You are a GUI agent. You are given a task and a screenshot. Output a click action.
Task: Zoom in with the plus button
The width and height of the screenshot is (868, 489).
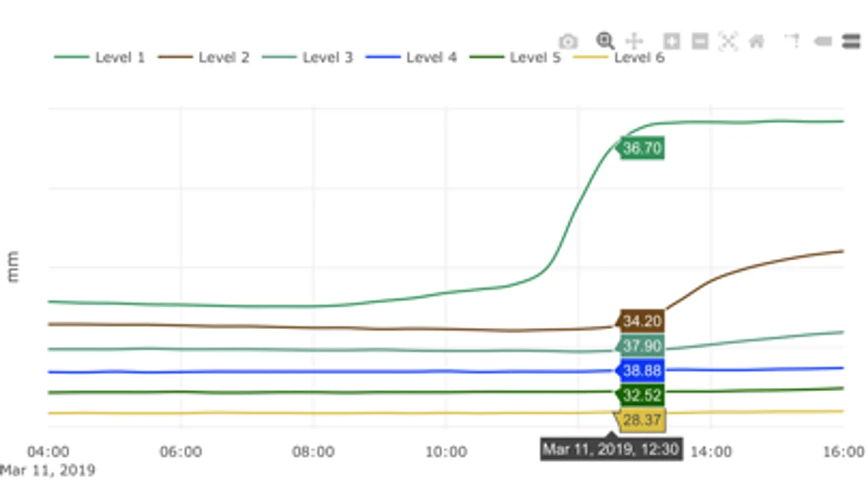[671, 41]
